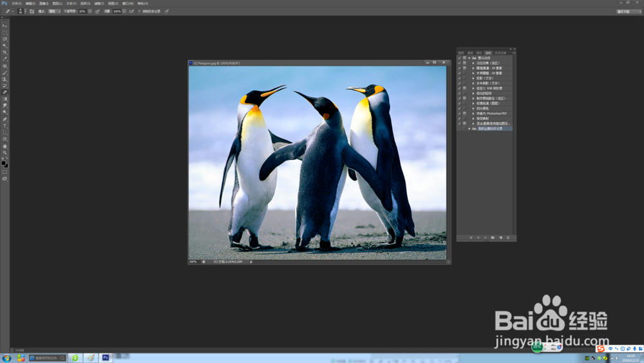Image resolution: width=644 pixels, height=363 pixels.
Task: Enable airbrush mode in options bar
Action: pos(131,11)
